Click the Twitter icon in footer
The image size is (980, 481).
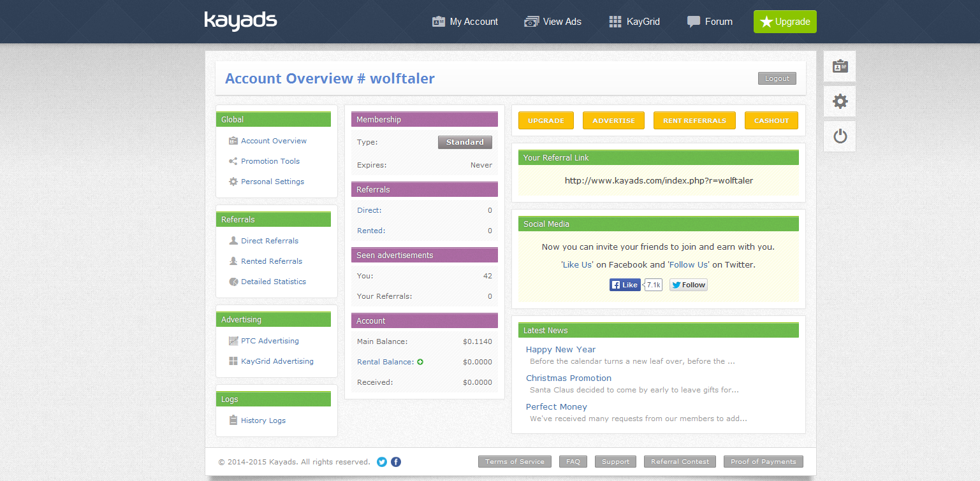tap(382, 462)
